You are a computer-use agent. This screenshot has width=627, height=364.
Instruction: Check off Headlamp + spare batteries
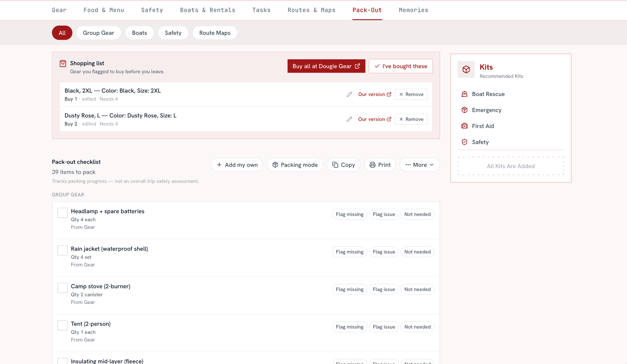coord(62,213)
